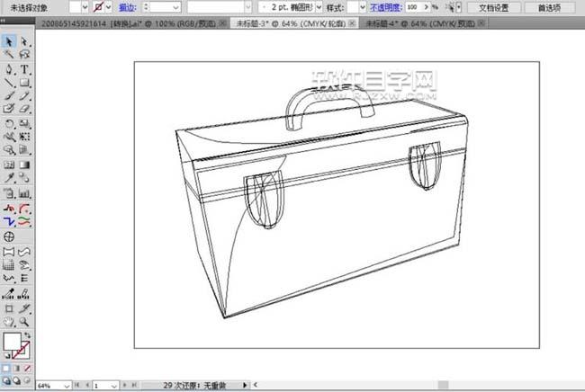
Task: Select the Magic Wand tool
Action: click(x=8, y=55)
